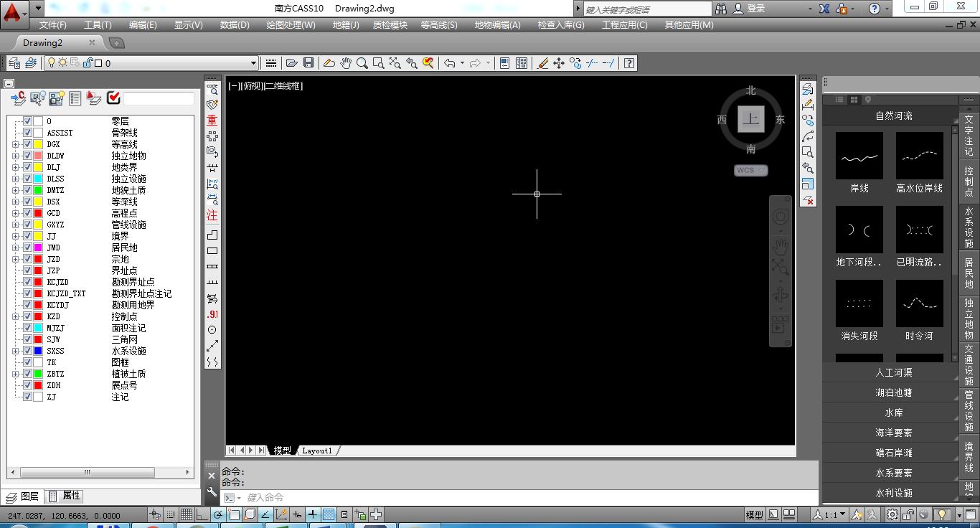
Task: Click the match properties brush icon
Action: [542, 63]
